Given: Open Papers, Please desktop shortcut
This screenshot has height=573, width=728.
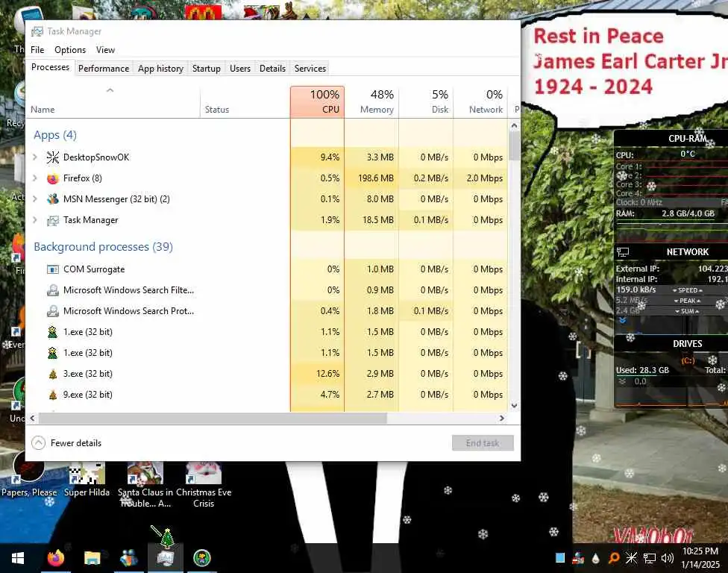Looking at the screenshot, I should (29, 474).
